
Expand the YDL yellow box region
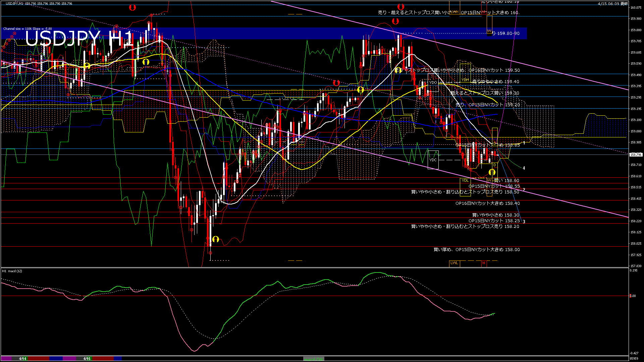coord(466,180)
